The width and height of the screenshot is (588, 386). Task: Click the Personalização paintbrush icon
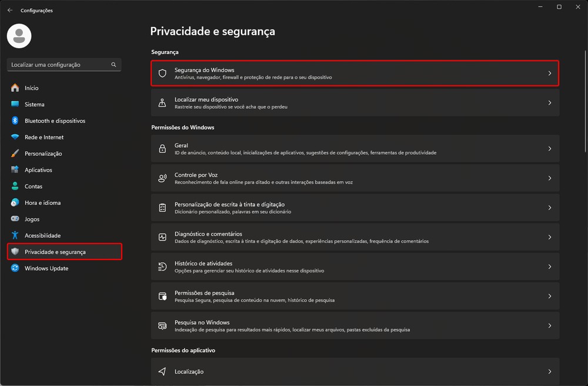click(x=15, y=154)
